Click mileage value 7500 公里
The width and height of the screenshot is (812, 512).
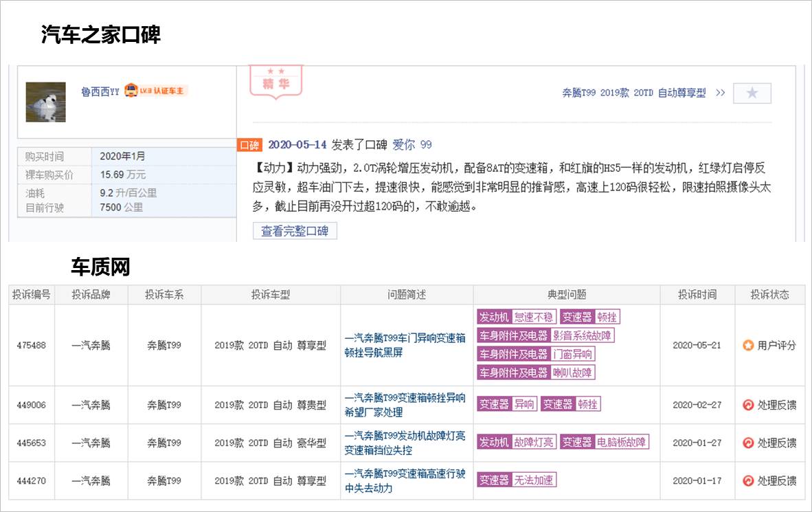click(x=121, y=208)
